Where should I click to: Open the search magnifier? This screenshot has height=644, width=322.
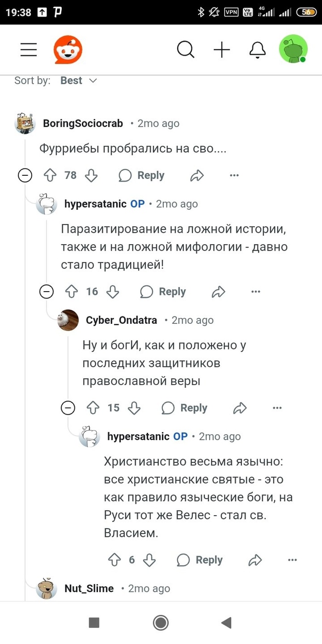pyautogui.click(x=185, y=50)
